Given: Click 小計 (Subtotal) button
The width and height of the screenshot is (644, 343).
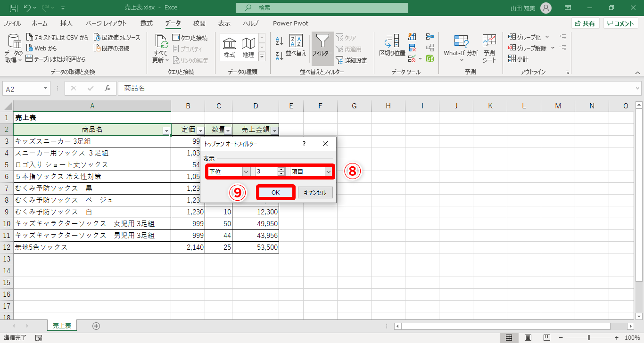Looking at the screenshot, I should [x=518, y=59].
